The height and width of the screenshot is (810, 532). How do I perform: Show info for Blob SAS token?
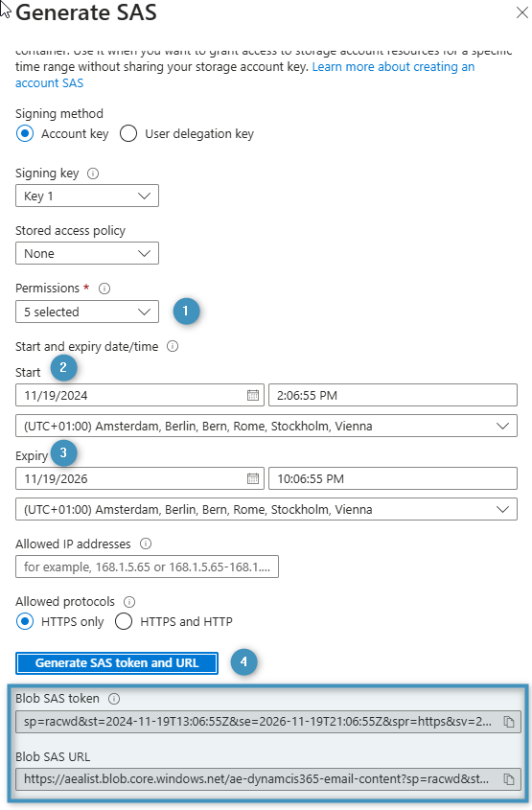114,699
